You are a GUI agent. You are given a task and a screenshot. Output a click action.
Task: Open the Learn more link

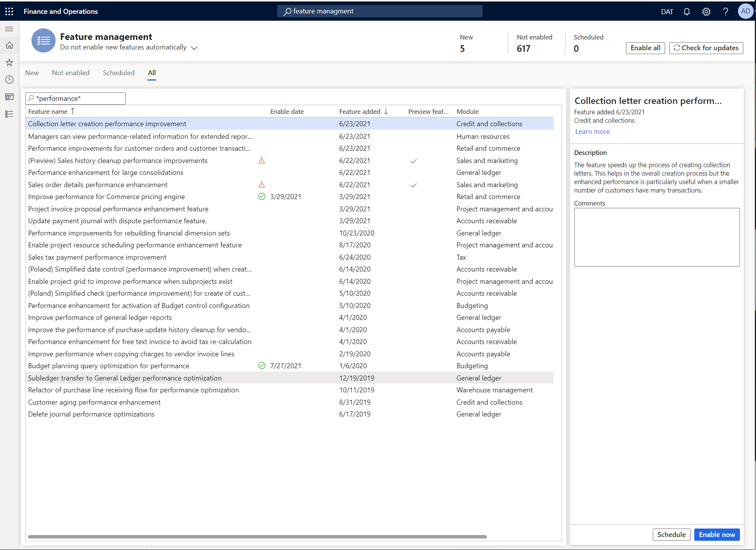point(592,132)
